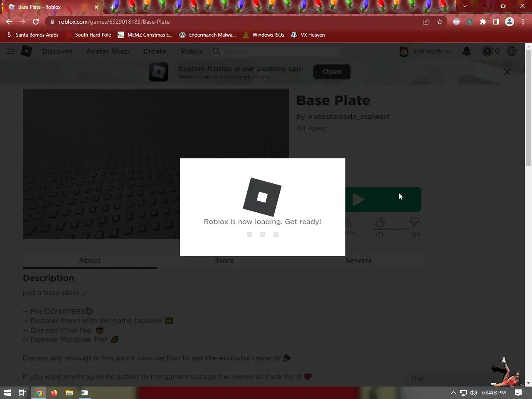This screenshot has height=399, width=532.
Task: Open the Endermanch Malware bookmark
Action: [207, 35]
